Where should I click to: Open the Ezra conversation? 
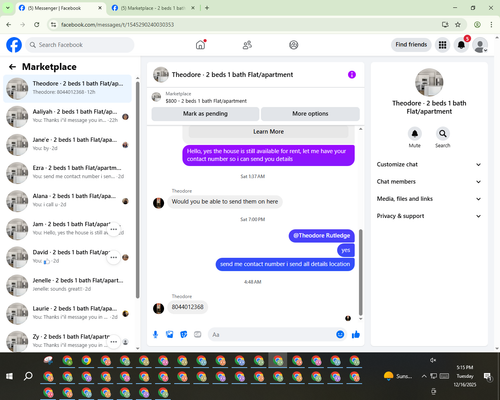(x=67, y=173)
